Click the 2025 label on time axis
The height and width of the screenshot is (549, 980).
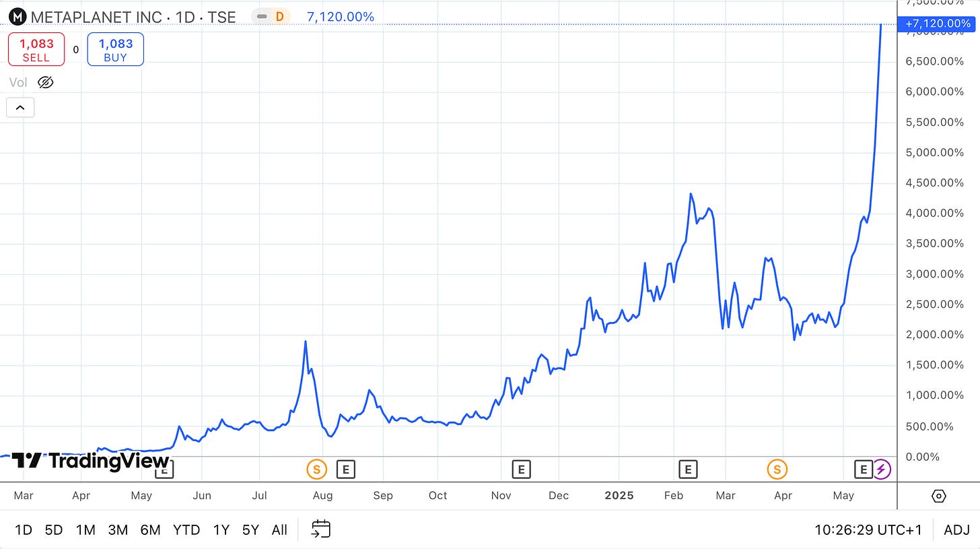click(x=619, y=496)
